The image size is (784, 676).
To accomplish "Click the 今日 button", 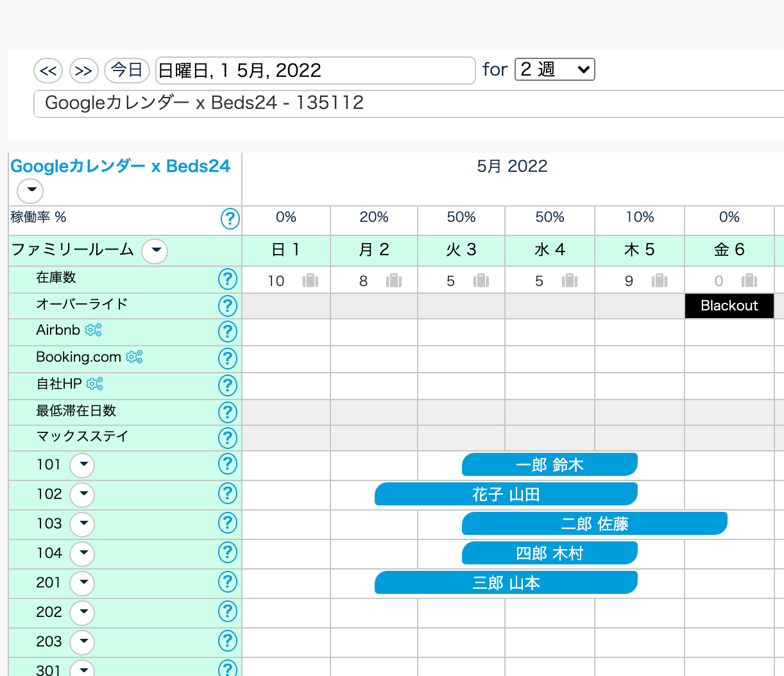I will [126, 70].
